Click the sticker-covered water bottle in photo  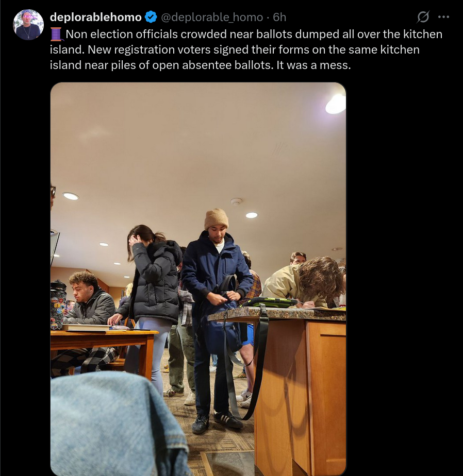click(x=58, y=305)
